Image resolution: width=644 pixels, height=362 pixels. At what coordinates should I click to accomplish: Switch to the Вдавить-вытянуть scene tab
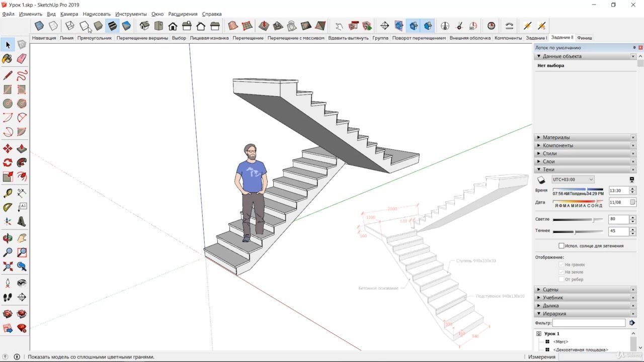click(x=348, y=38)
